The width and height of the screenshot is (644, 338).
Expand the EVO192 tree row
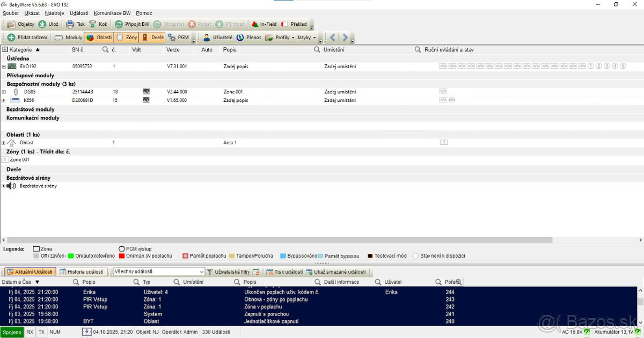[4, 67]
